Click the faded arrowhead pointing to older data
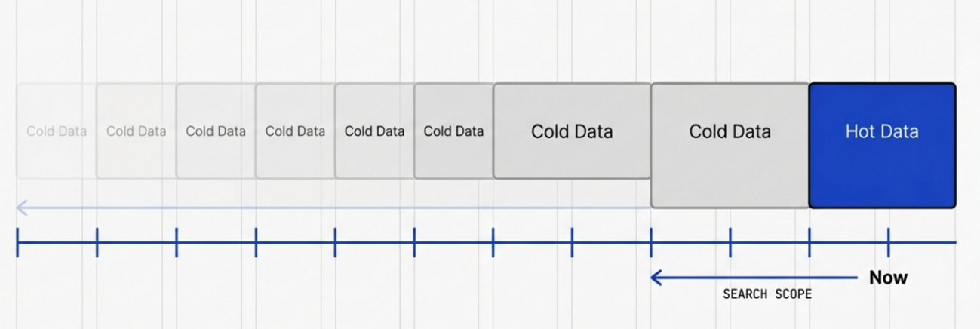The height and width of the screenshot is (329, 980). coord(22,207)
